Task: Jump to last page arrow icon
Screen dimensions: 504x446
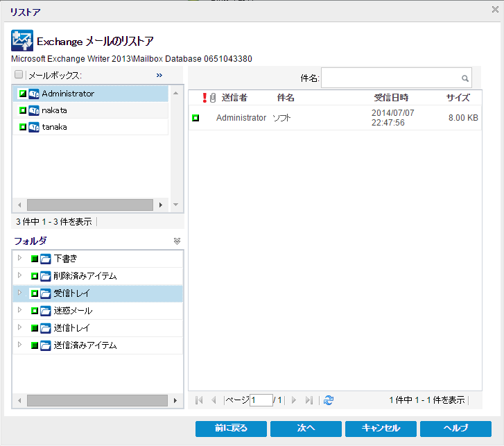Action: click(x=309, y=400)
